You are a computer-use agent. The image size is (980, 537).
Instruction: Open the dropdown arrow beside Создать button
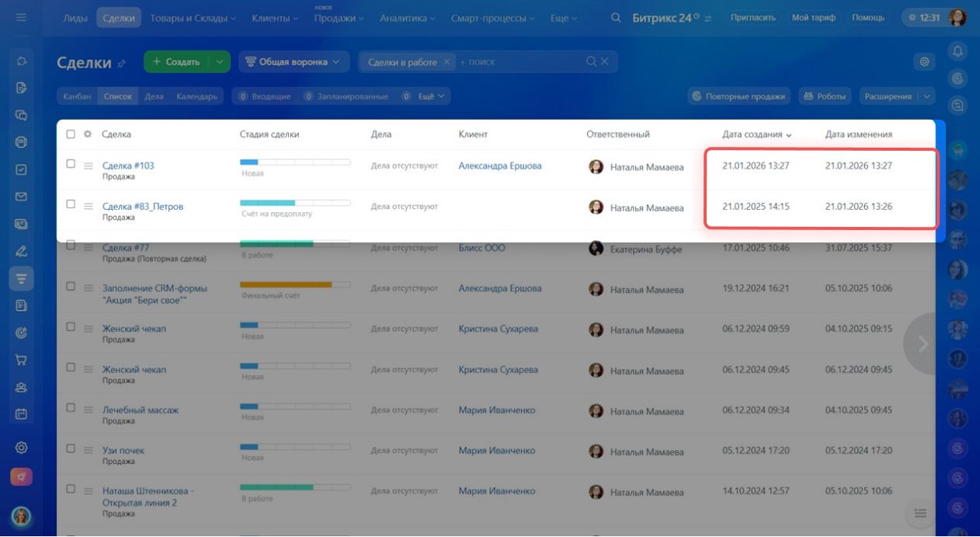coord(220,62)
